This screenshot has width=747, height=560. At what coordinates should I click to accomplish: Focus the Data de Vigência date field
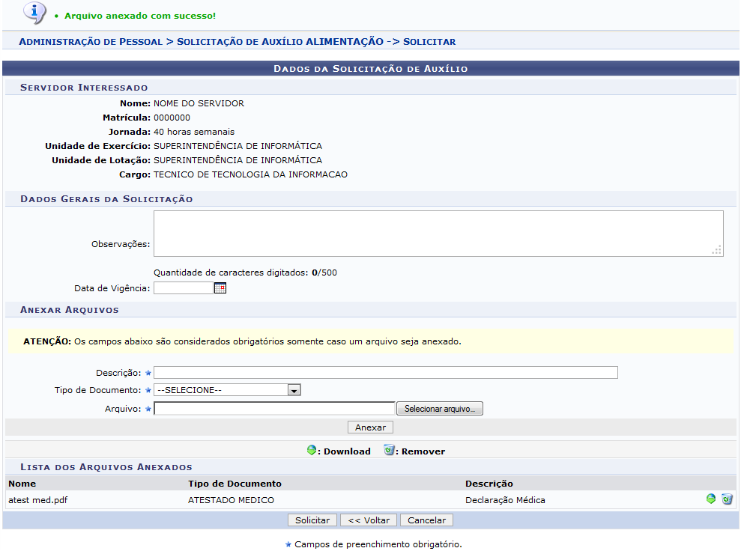pos(183,288)
